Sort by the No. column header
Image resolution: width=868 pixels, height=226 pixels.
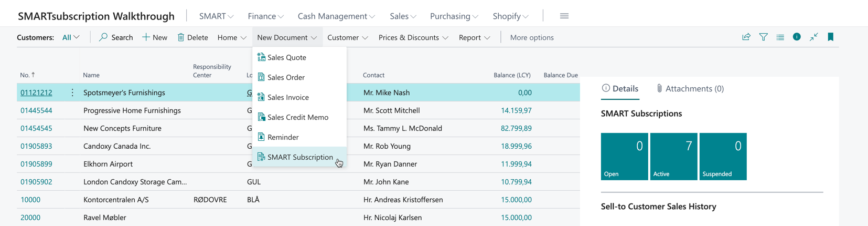[27, 75]
